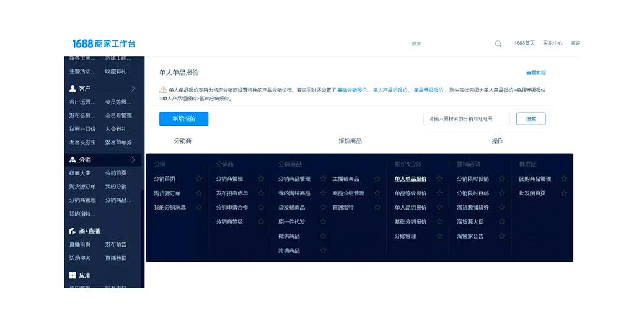Viewport: 644px width, 310px height.
Task: Open 直通淘特 from the flyout menu
Action: click(x=343, y=208)
